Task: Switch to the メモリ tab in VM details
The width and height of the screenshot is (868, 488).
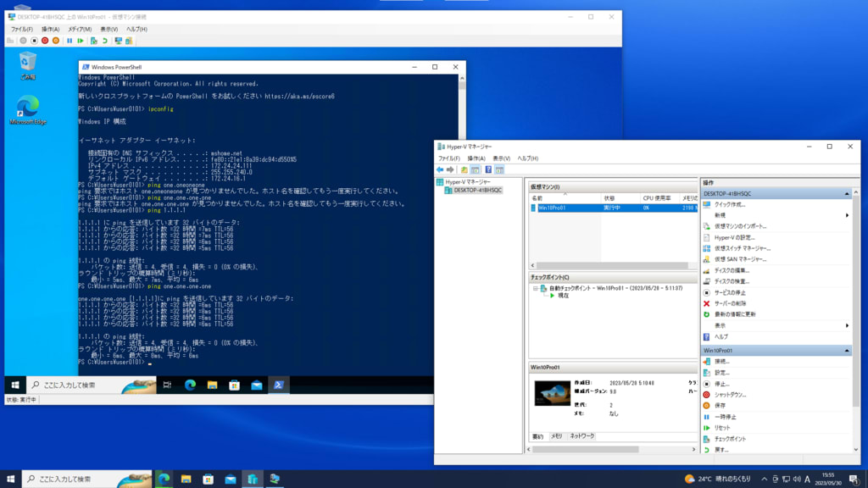Action: [556, 436]
